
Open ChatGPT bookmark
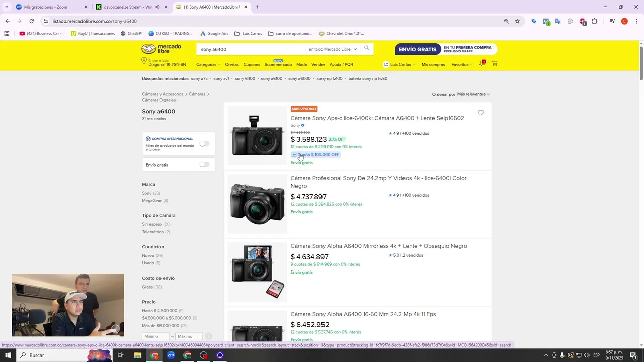tap(132, 34)
